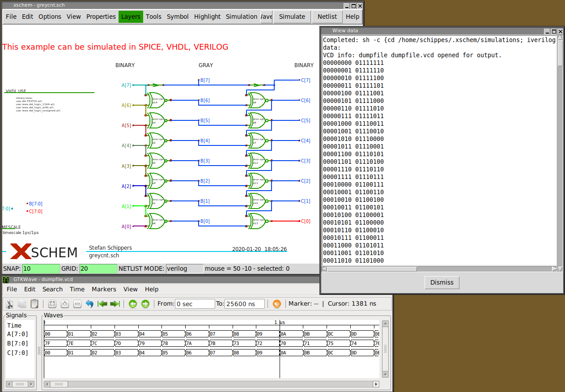This screenshot has height=392, width=565.
Task: Click the From time input field
Action: 195,304
